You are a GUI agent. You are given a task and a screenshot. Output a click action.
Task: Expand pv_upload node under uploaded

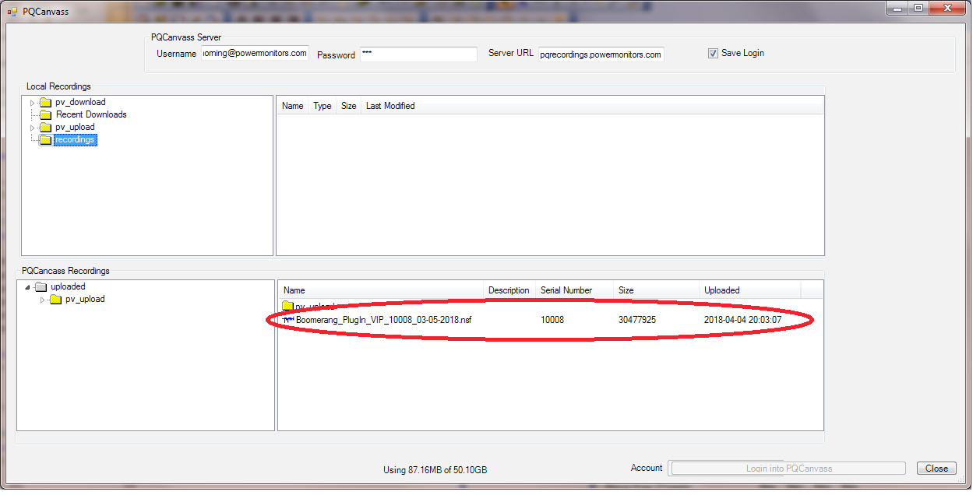pyautogui.click(x=42, y=300)
